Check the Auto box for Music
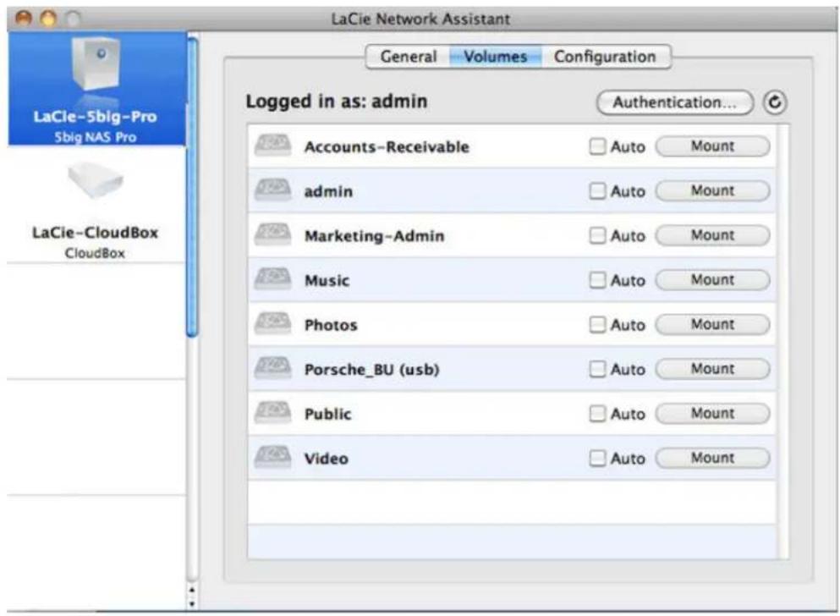 [x=597, y=279]
